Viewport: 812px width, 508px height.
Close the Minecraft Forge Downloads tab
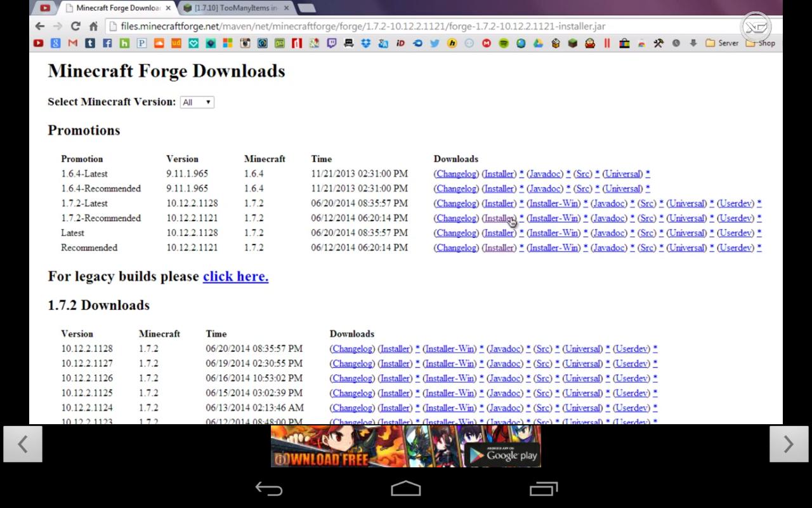click(x=168, y=8)
